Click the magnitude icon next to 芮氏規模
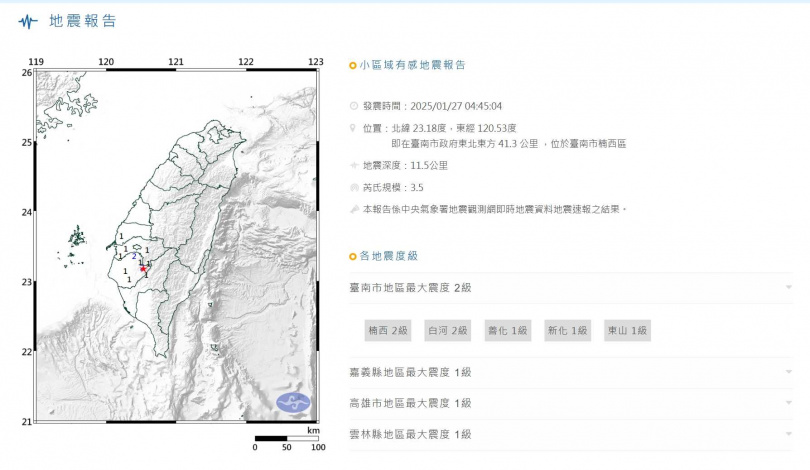 354,187
